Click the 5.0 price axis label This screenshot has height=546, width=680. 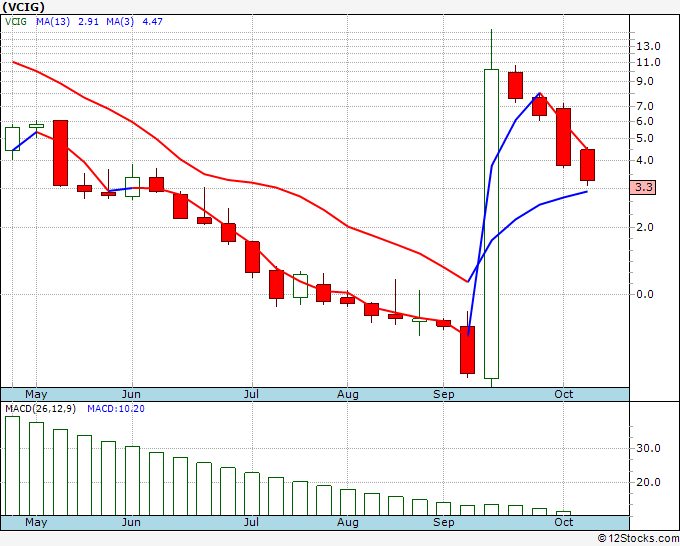[x=644, y=139]
